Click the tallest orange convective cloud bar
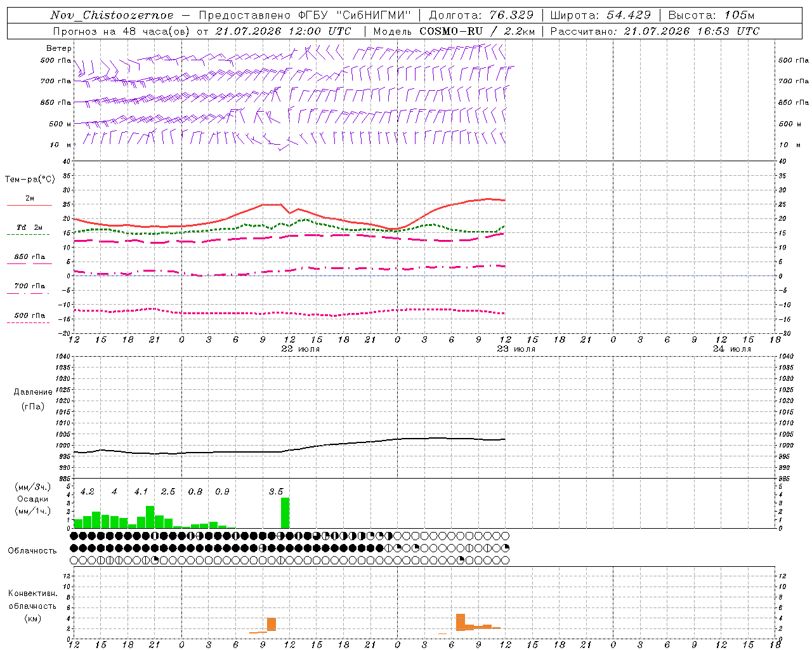The image size is (812, 650). [x=461, y=622]
